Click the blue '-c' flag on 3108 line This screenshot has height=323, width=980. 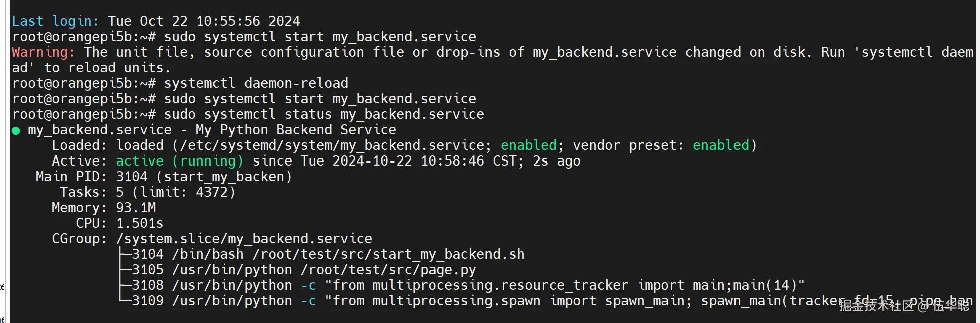(308, 285)
